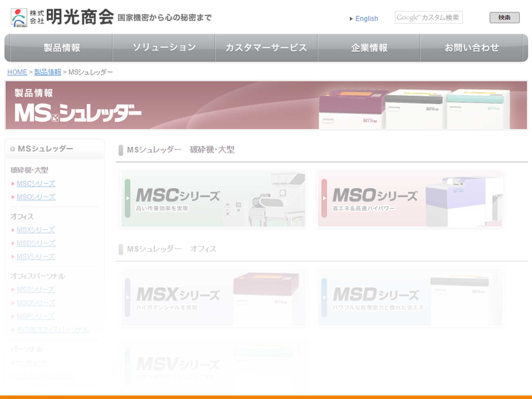Click the company name 明光商会 header text
532x399 pixels.
pyautogui.click(x=80, y=17)
